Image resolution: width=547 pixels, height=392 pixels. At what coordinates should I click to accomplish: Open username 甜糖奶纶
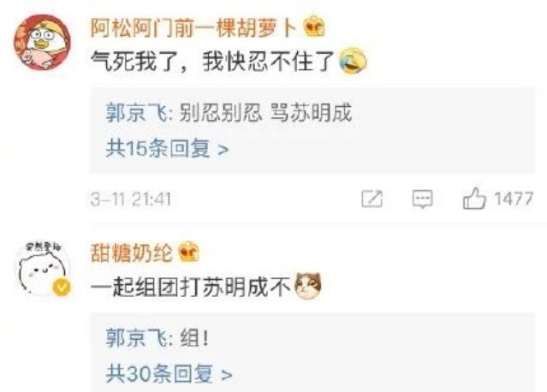(x=132, y=252)
